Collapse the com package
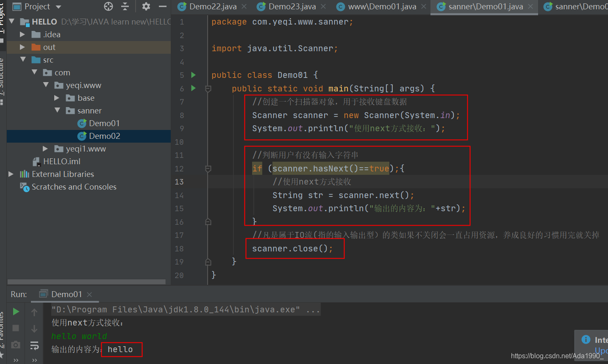Viewport: 608px width, 364px height. point(34,72)
